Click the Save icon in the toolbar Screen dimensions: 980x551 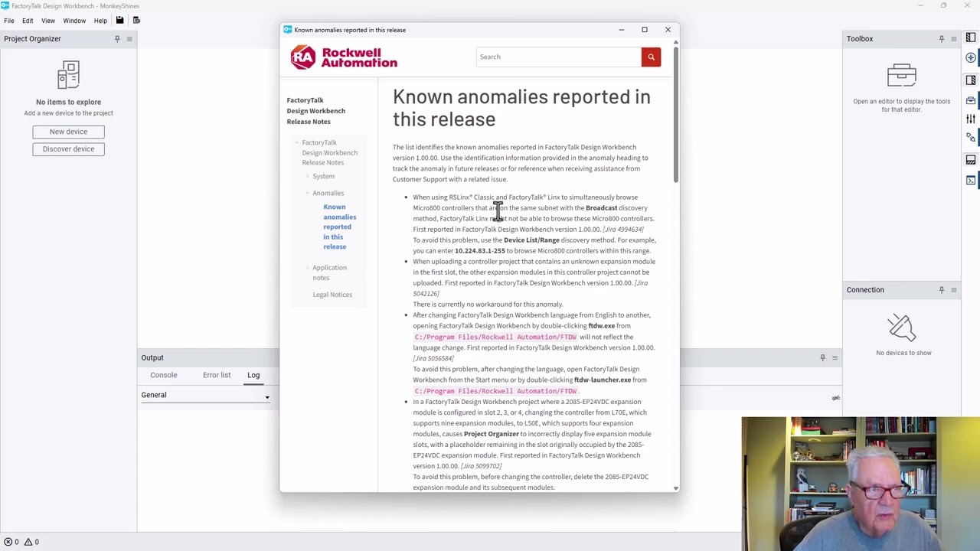(119, 21)
